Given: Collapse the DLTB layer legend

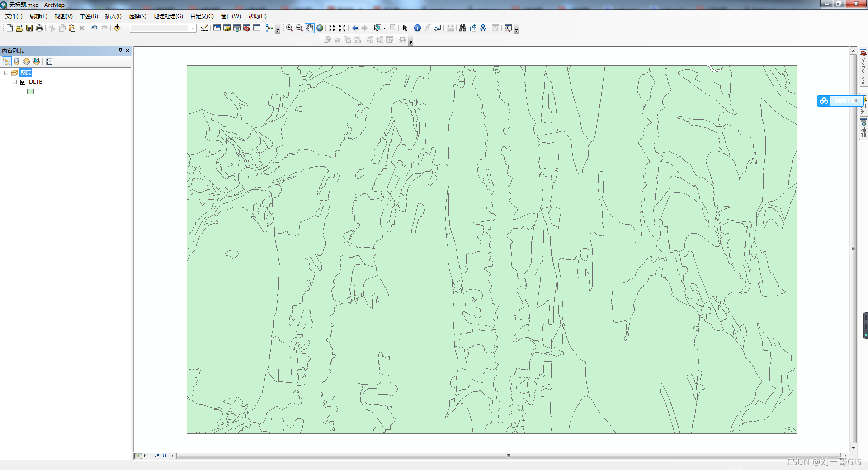Looking at the screenshot, I should click(x=14, y=82).
